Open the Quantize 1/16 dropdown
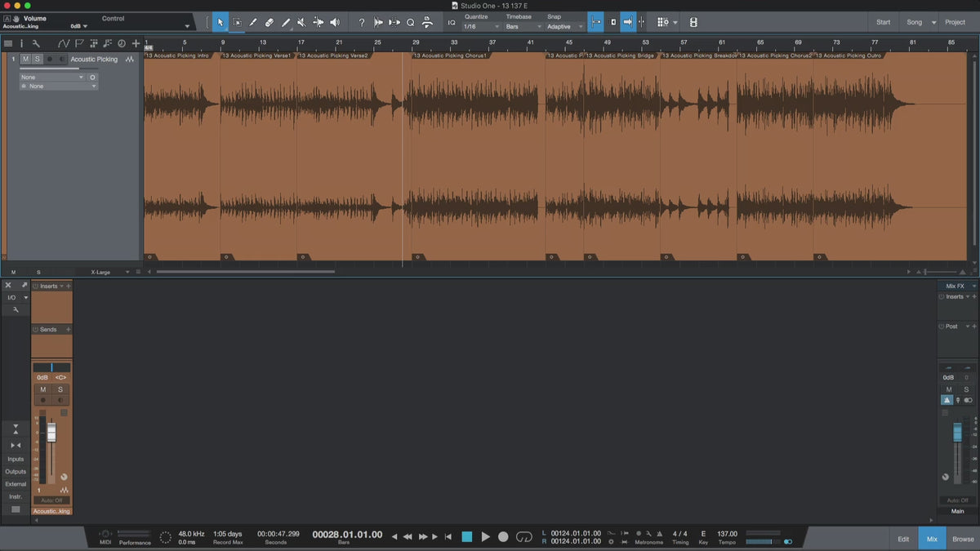 pos(481,27)
